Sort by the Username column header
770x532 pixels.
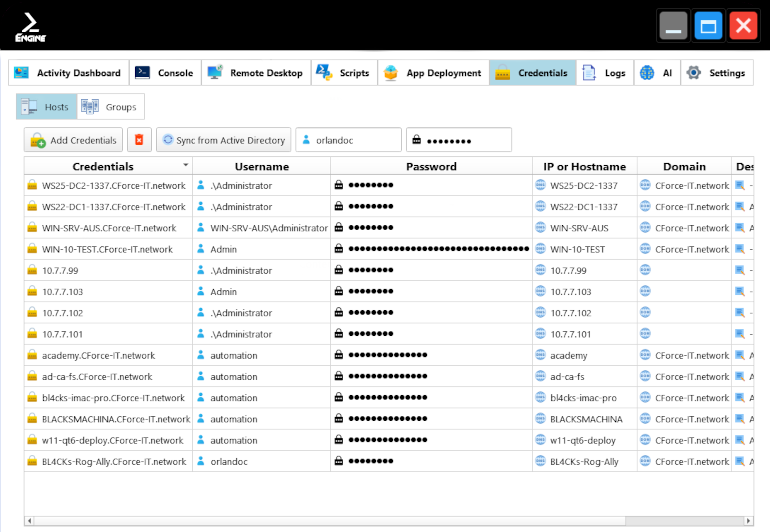pyautogui.click(x=261, y=167)
